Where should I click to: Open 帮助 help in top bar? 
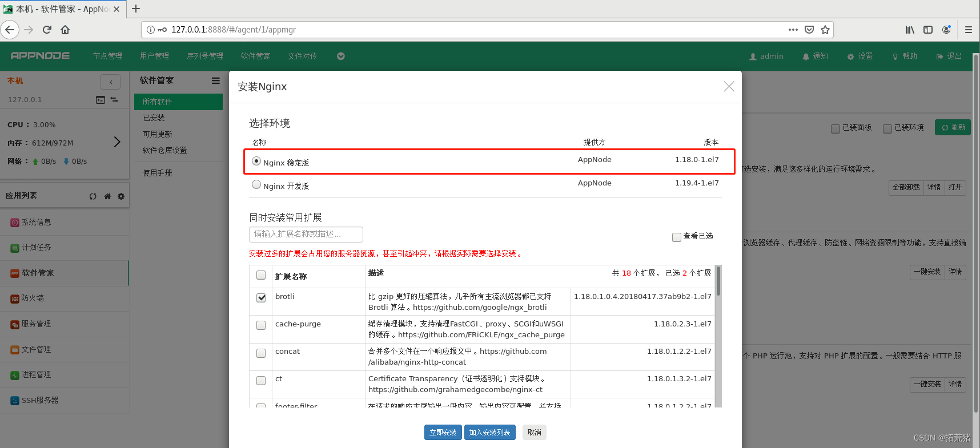pyautogui.click(x=905, y=56)
